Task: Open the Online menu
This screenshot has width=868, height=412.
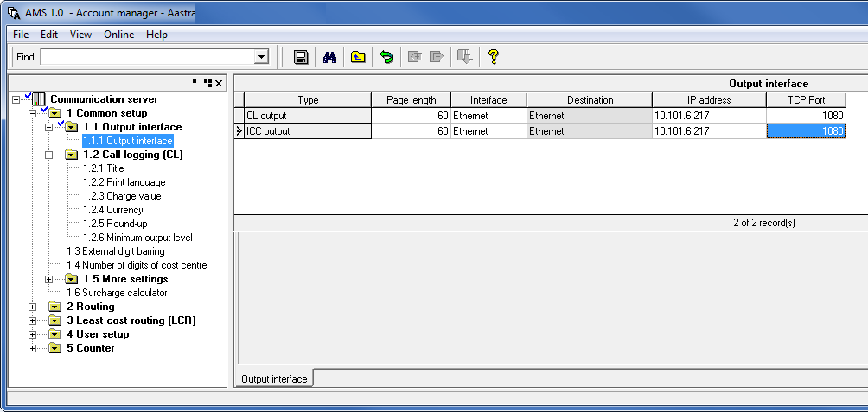Action: click(118, 35)
